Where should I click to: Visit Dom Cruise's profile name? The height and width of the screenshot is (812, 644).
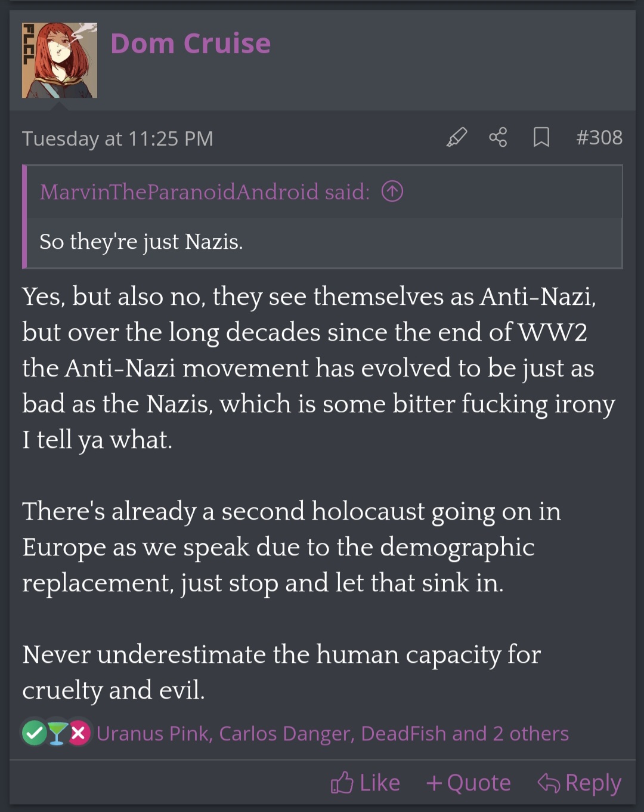pos(190,44)
